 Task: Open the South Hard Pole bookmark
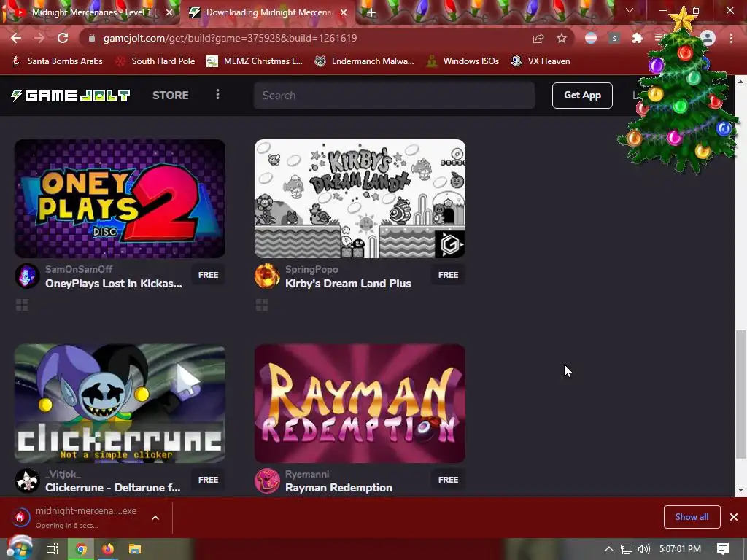click(156, 61)
